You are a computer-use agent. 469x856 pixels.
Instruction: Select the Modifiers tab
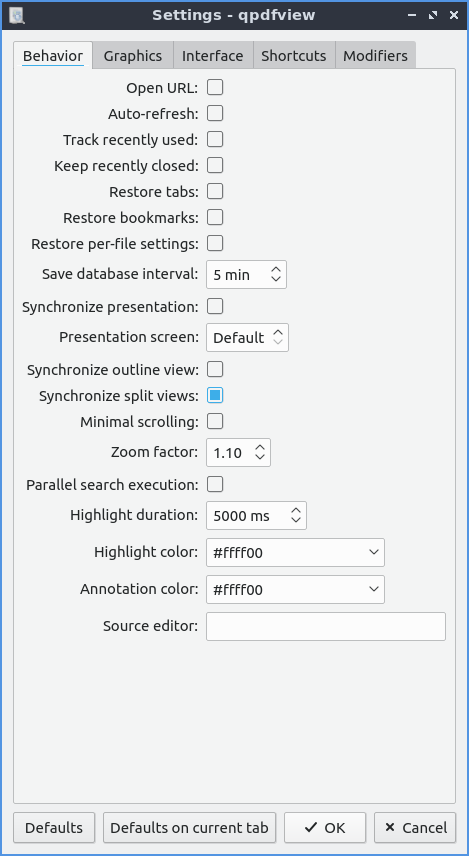375,56
